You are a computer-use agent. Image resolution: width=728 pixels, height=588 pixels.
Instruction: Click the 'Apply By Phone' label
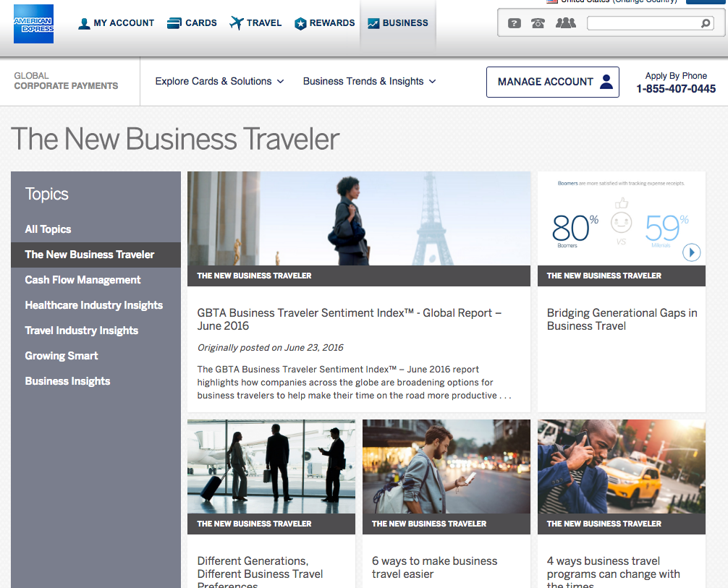coord(676,76)
